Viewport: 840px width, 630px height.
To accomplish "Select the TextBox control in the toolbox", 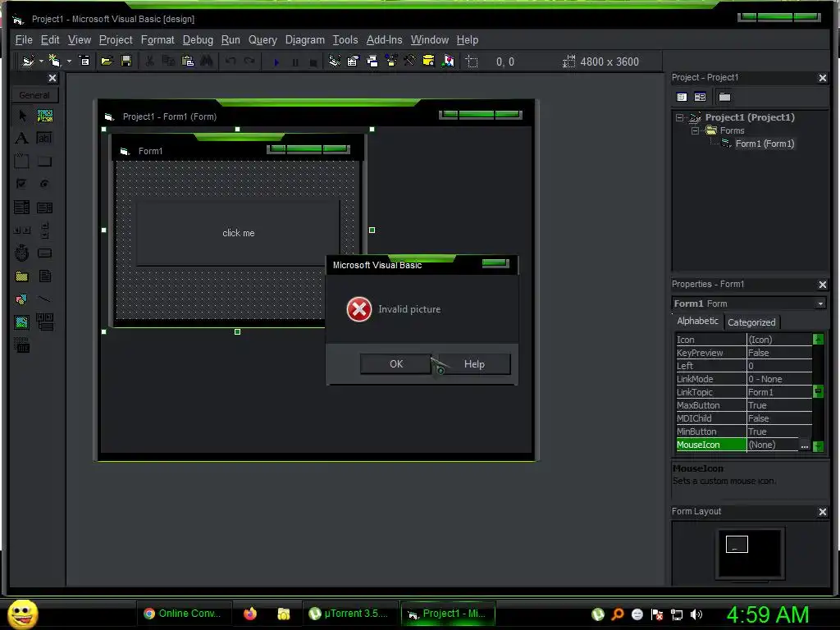I will pyautogui.click(x=45, y=138).
